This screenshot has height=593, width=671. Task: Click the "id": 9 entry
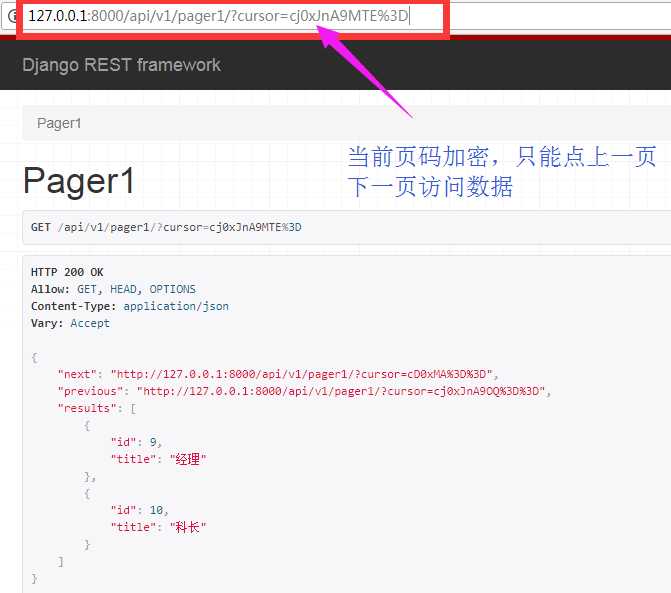(136, 442)
